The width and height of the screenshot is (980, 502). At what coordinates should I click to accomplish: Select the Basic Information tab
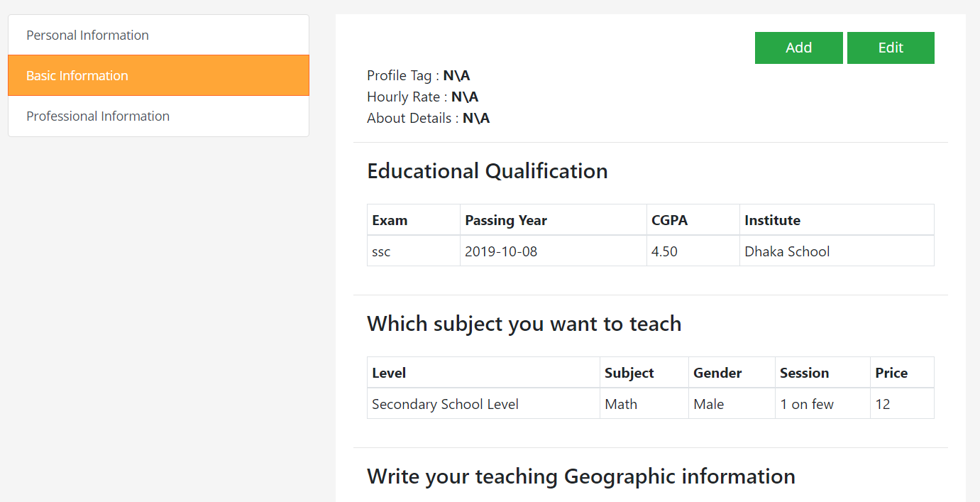coord(158,75)
